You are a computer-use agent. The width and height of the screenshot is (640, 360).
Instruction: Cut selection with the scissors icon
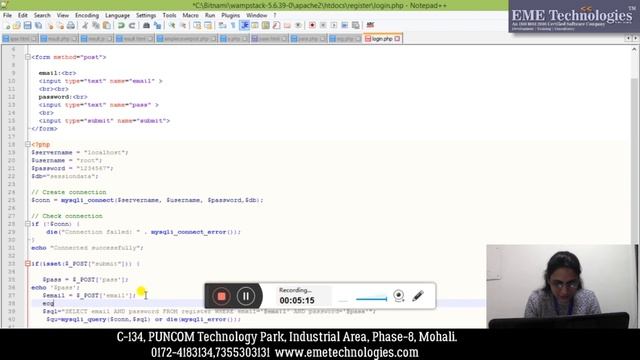coord(85,26)
